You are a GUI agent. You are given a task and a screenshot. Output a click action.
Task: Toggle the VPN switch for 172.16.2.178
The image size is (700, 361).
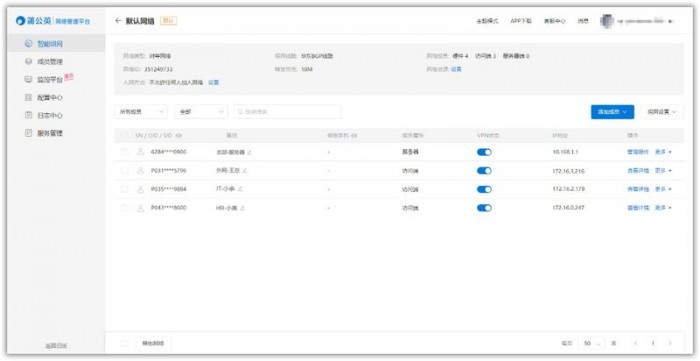click(x=484, y=189)
